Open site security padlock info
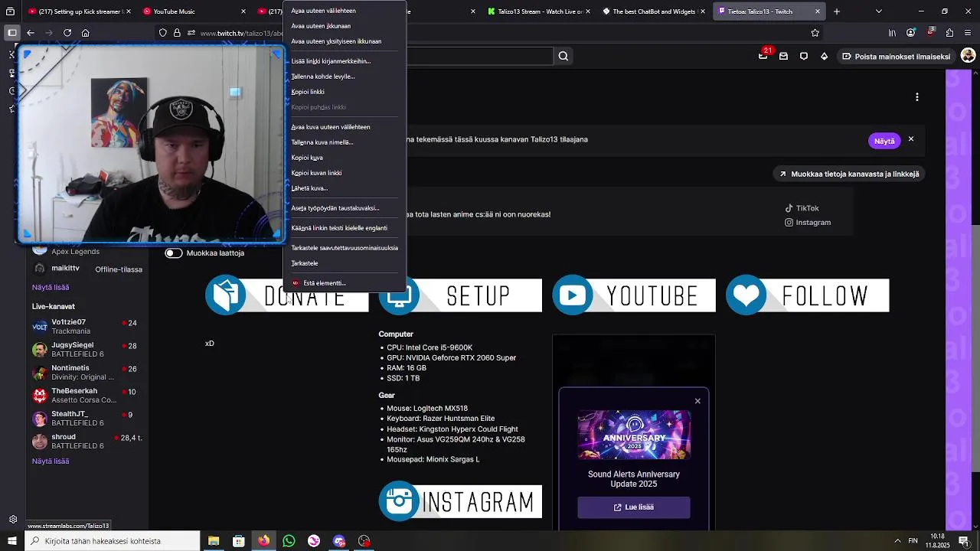This screenshot has width=980, height=551. tap(177, 33)
